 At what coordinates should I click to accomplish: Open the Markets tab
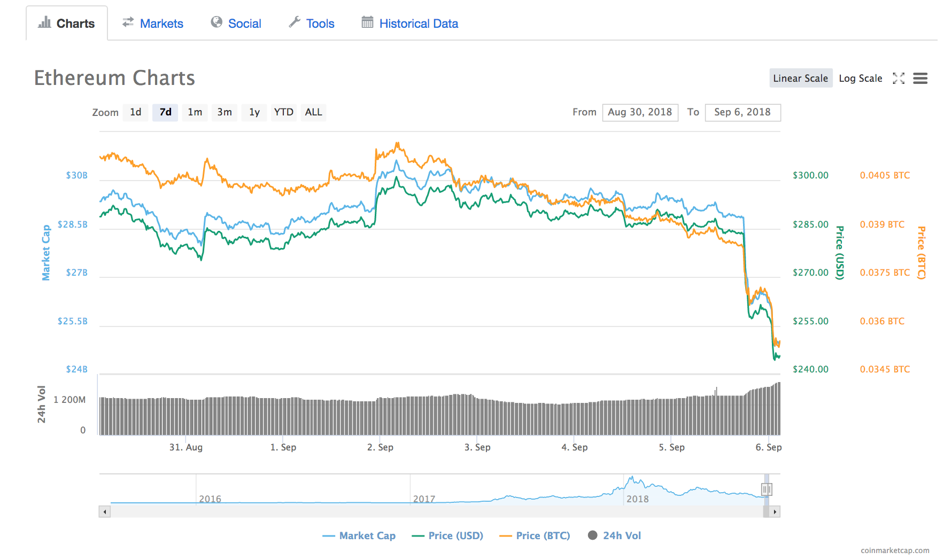click(x=153, y=24)
